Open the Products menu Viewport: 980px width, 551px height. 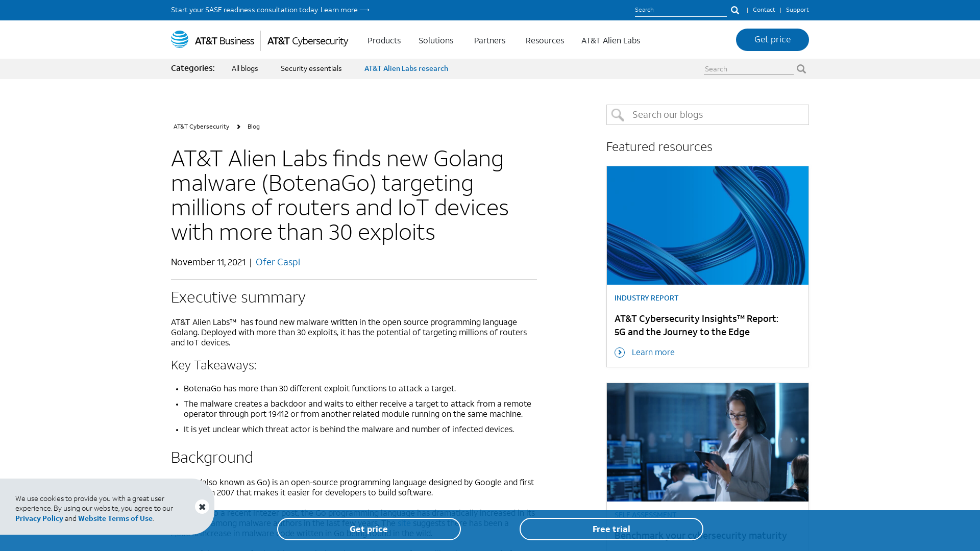384,40
